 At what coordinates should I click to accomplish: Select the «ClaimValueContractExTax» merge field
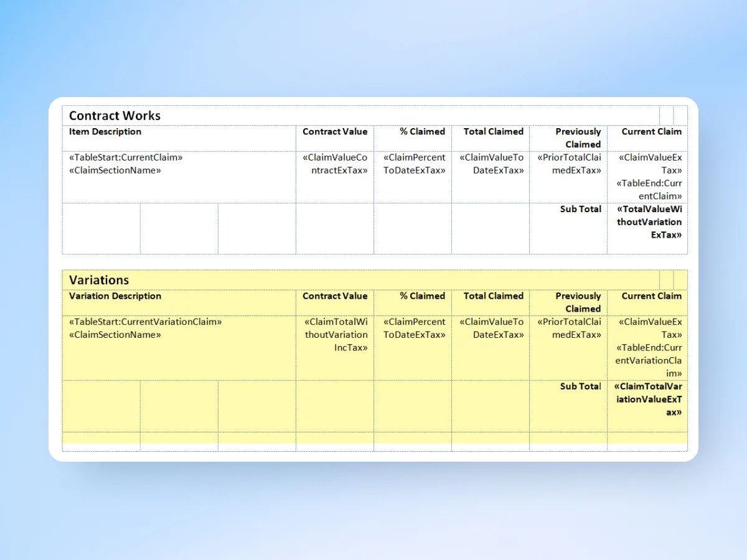tap(336, 164)
